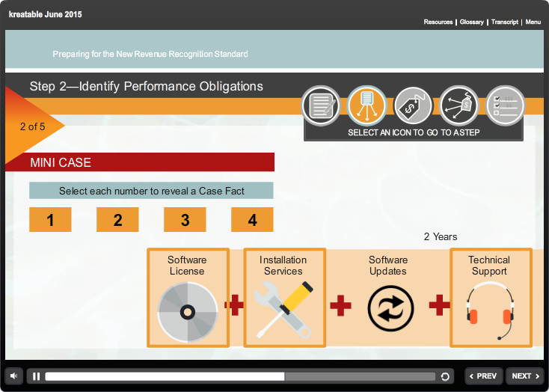Open the Resources menu
Screen dimensions: 549x392
click(x=438, y=22)
